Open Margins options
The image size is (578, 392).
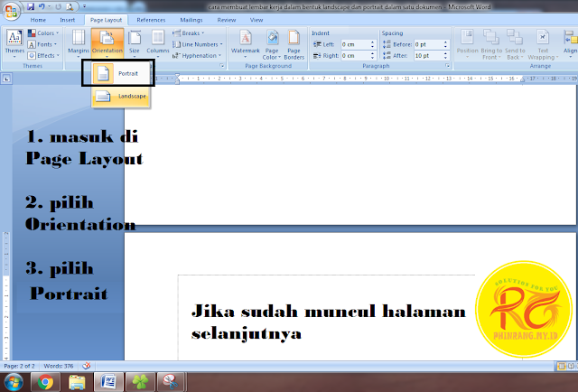[x=79, y=44]
